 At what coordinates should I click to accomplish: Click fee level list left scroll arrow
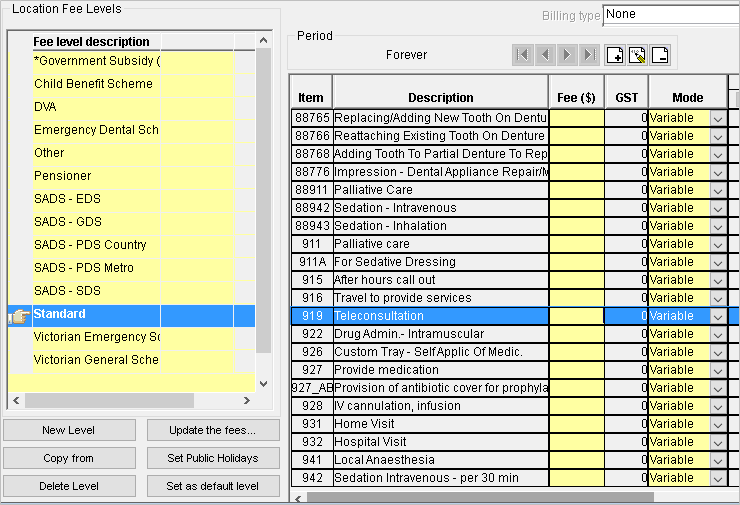16,401
